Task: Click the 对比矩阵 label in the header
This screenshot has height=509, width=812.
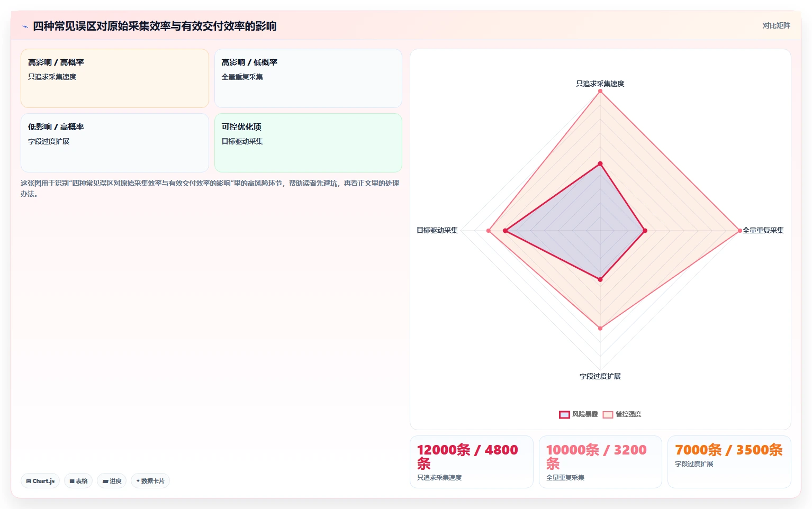Action: (776, 25)
